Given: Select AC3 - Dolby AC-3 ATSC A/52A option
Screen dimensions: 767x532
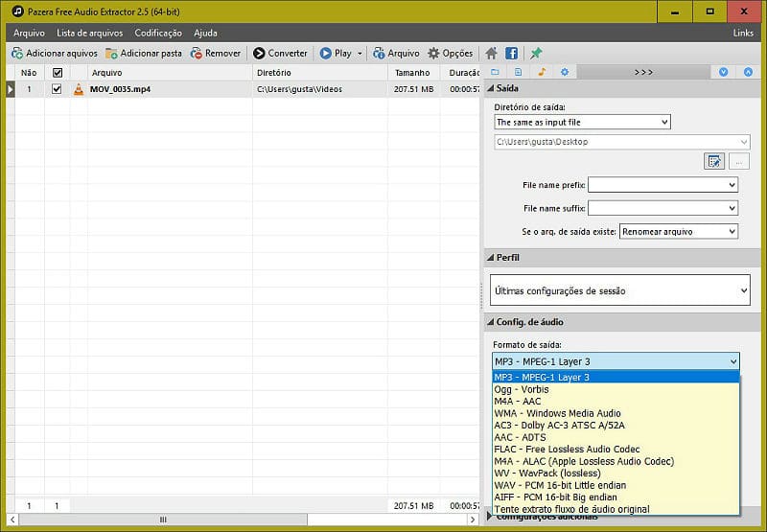Looking at the screenshot, I should pyautogui.click(x=616, y=426).
